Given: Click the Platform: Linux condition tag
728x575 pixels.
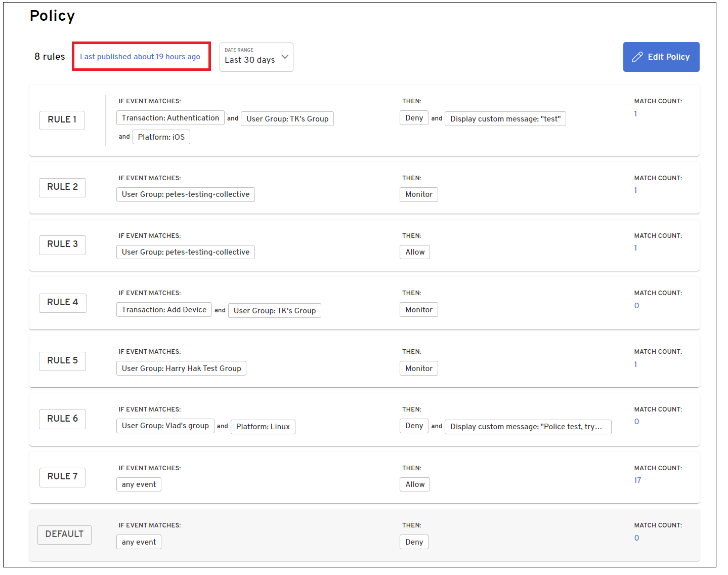Looking at the screenshot, I should pyautogui.click(x=263, y=427).
